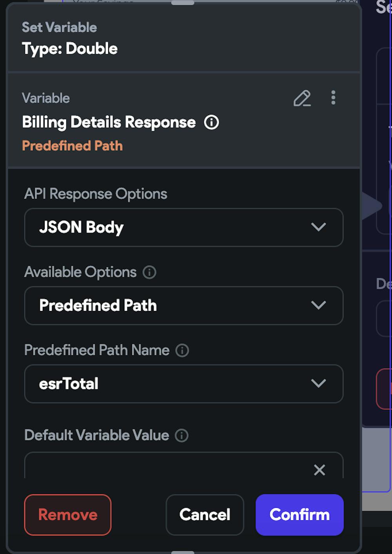Click info icon next to Billing Details Response
Viewport: 392px width, 554px height.
(212, 122)
